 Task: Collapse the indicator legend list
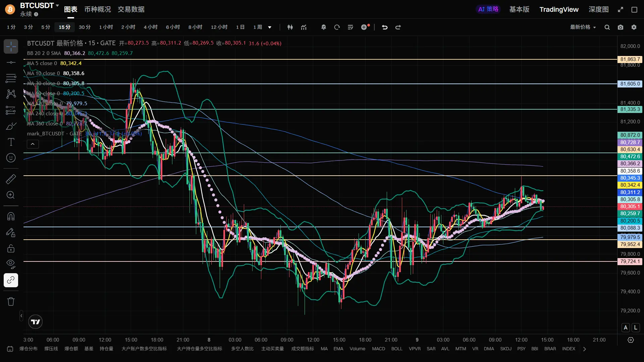(x=33, y=144)
